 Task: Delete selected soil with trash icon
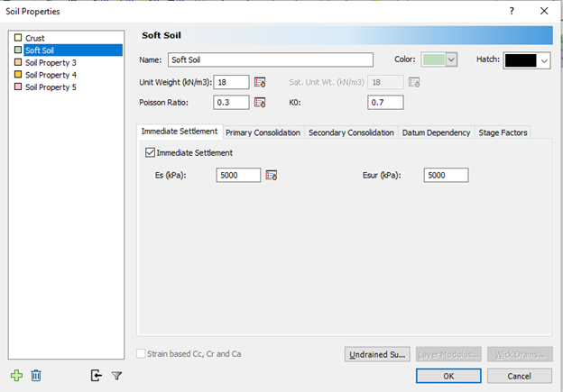(36, 376)
